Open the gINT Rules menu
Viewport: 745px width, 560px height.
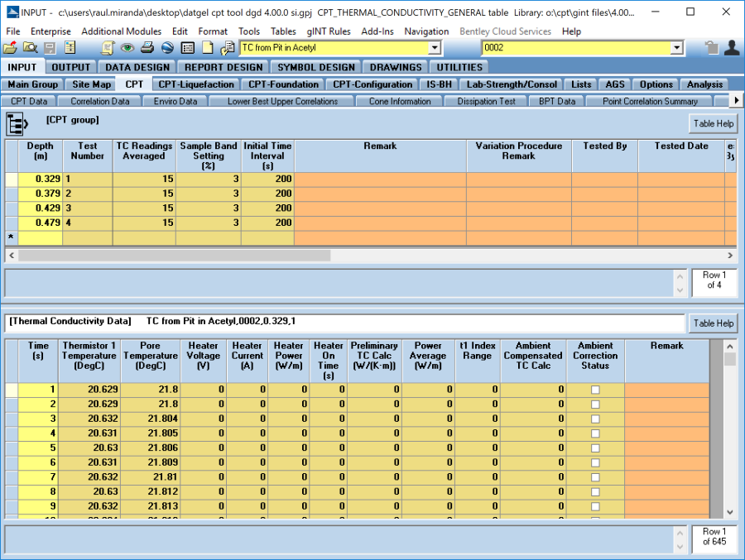(x=329, y=31)
